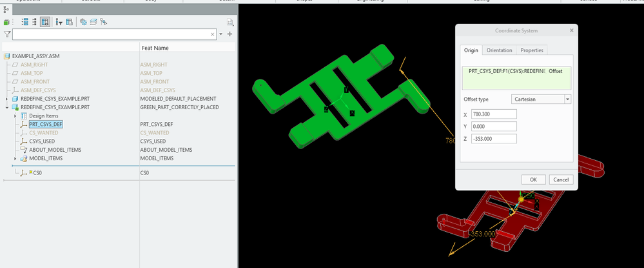
Task: Select the part icon on GREEN_PART_CORRECTLY_PLACED row
Action: pyautogui.click(x=15, y=107)
